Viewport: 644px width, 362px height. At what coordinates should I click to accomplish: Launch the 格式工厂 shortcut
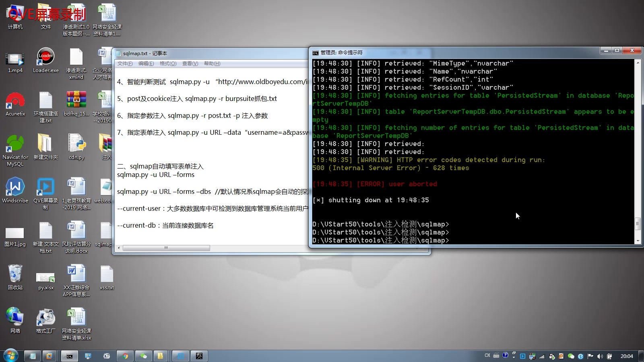(46, 321)
